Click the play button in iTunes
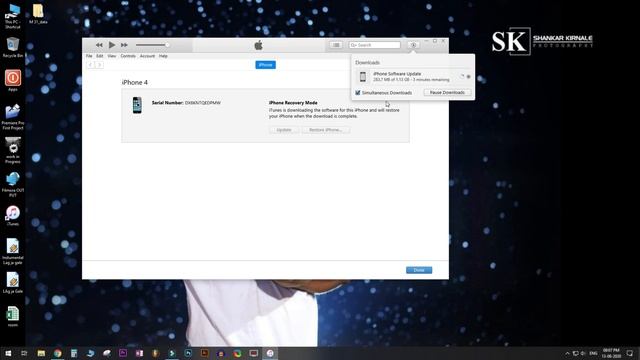 click(112, 45)
